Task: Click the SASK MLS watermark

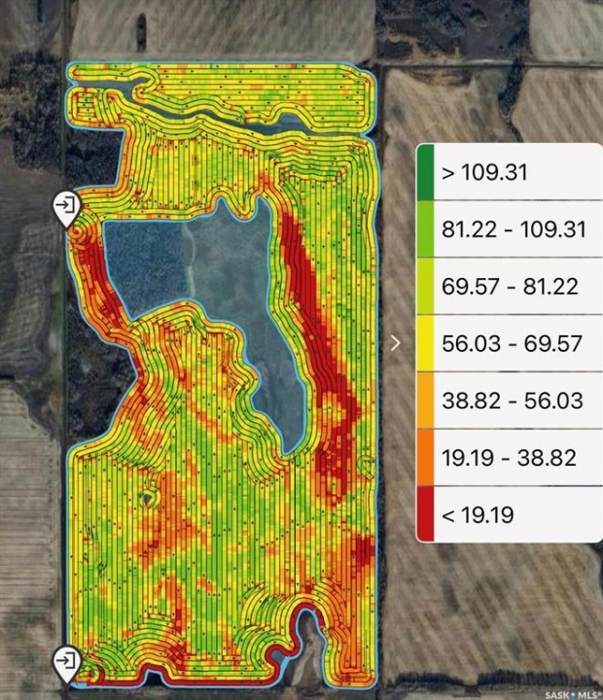Action: tap(570, 693)
